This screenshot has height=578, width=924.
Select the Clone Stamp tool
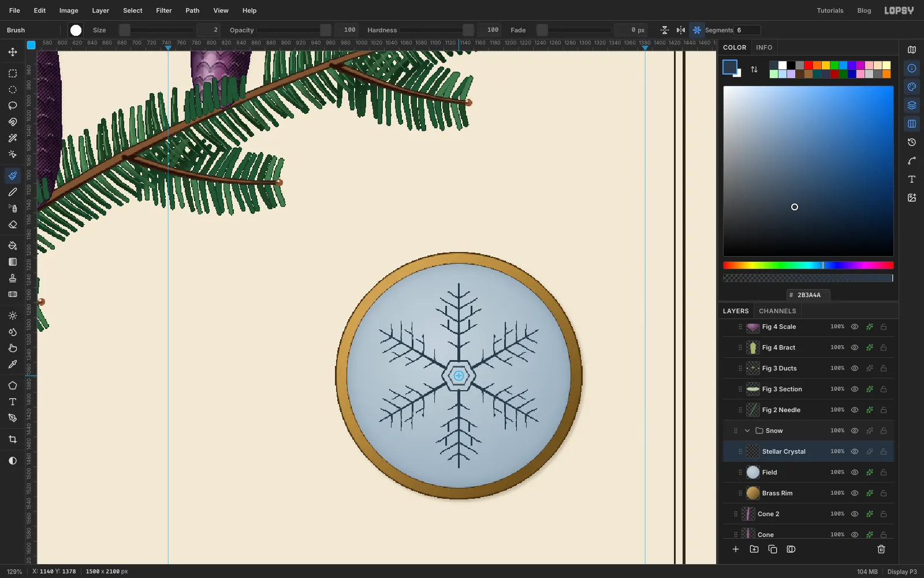[13, 278]
